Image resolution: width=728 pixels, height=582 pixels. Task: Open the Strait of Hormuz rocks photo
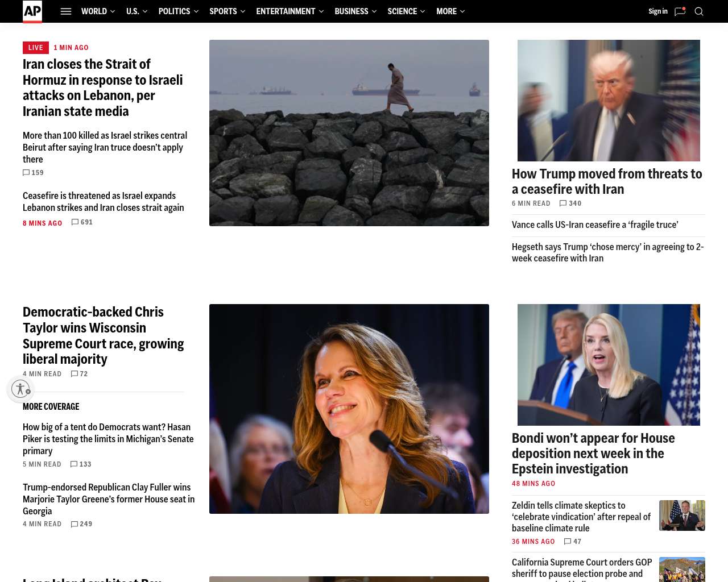349,133
